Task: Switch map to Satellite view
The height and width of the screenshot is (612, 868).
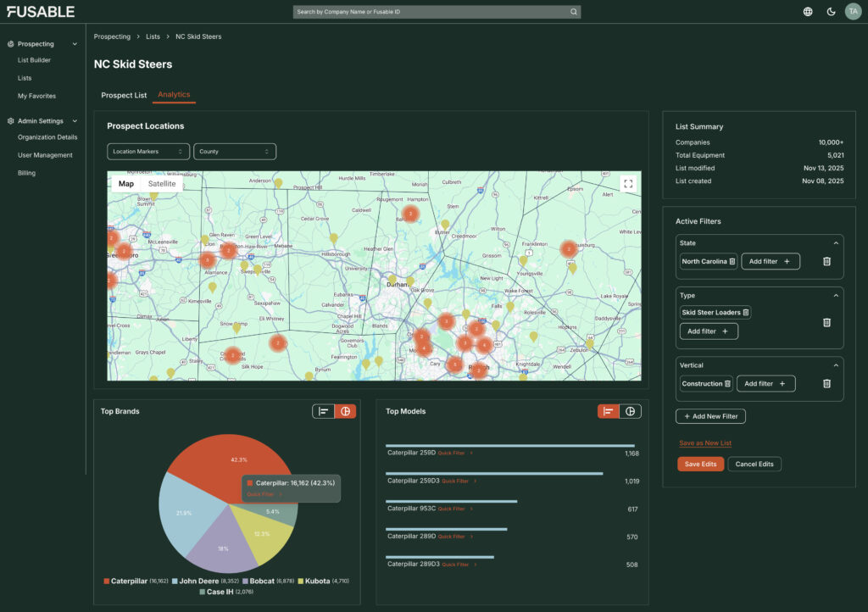Action: (162, 184)
